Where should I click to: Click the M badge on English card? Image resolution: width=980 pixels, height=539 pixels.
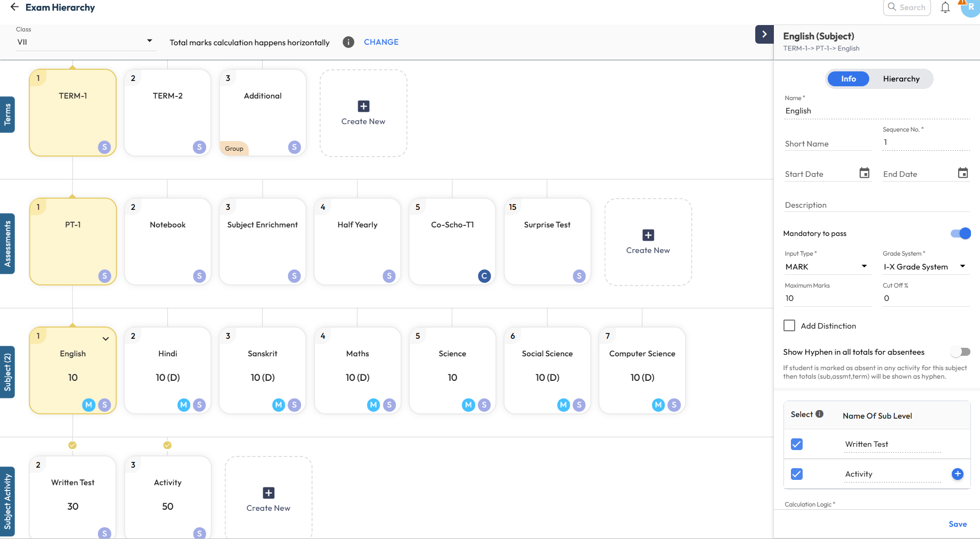(88, 405)
